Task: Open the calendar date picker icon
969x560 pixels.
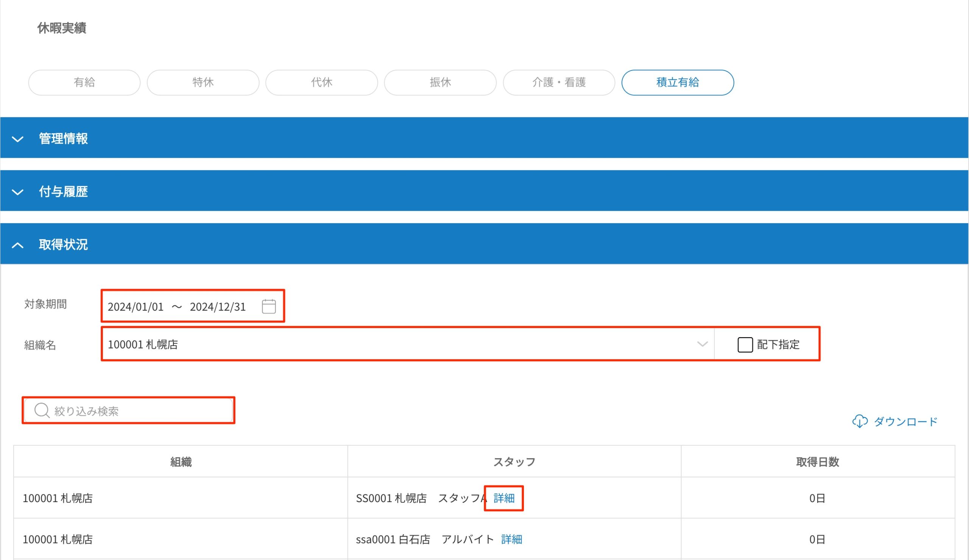Action: pyautogui.click(x=268, y=306)
